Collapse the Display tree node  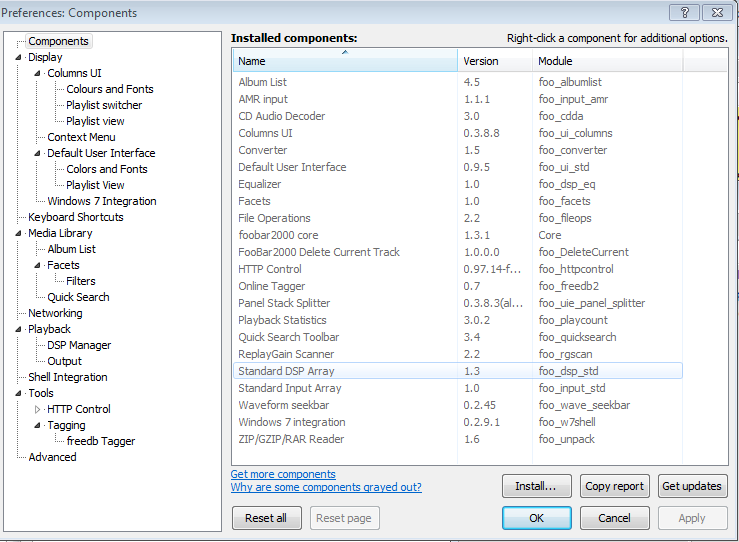point(18,57)
